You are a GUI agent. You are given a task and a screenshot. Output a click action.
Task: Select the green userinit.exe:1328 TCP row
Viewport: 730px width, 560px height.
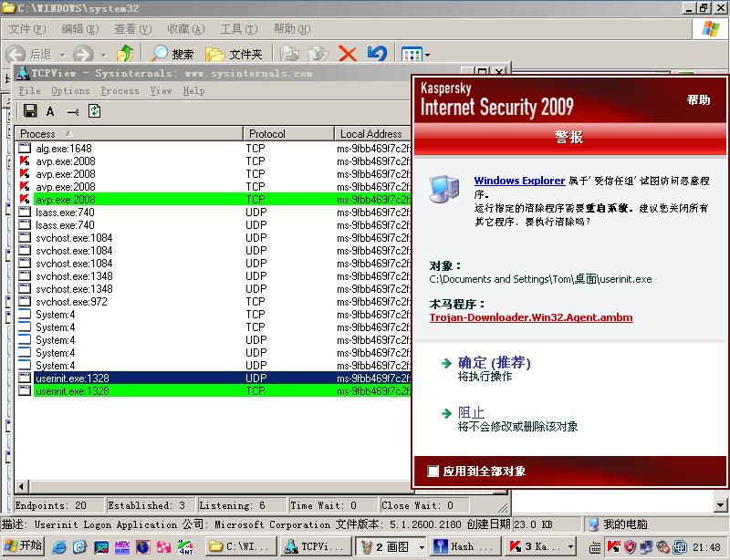(213, 391)
